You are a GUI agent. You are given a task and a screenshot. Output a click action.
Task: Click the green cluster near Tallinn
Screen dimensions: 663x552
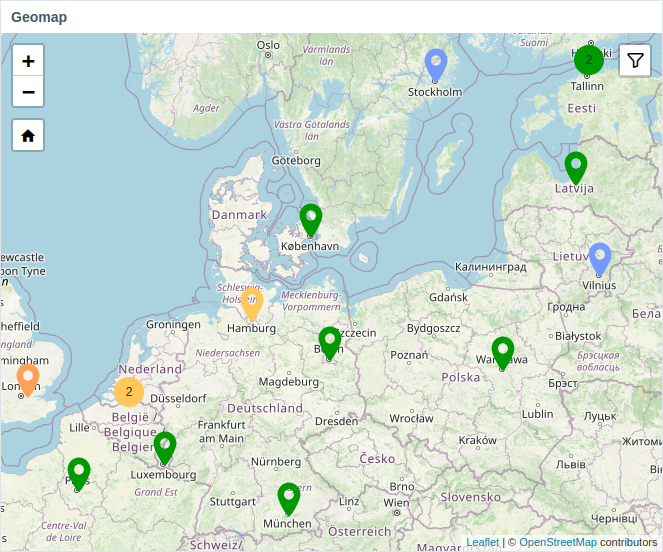589,60
